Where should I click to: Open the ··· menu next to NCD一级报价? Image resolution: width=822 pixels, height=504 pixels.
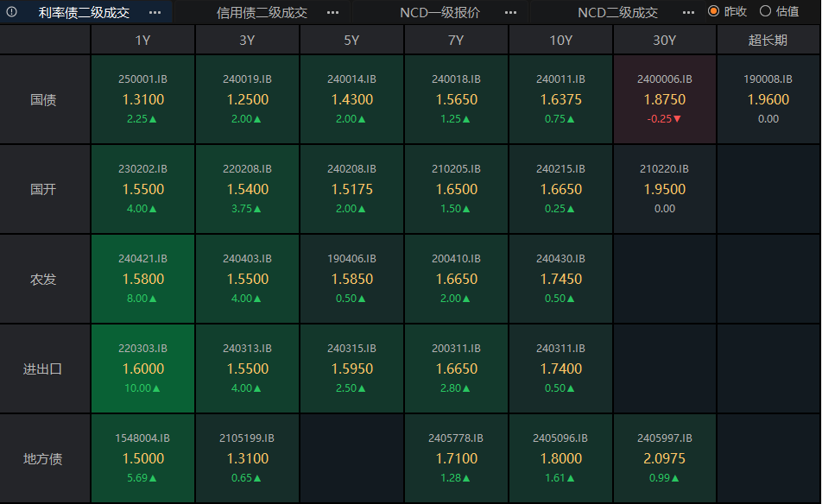click(511, 12)
